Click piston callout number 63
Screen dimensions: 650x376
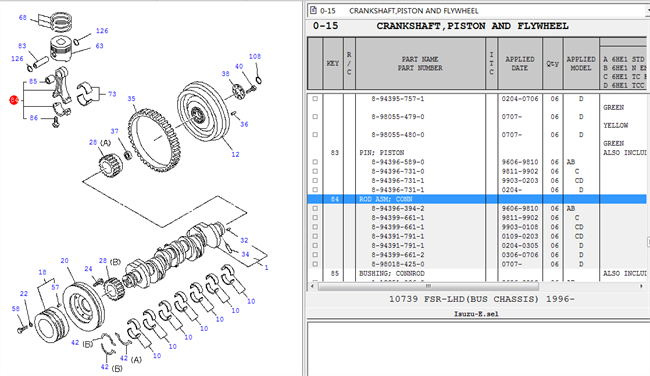[x=99, y=46]
